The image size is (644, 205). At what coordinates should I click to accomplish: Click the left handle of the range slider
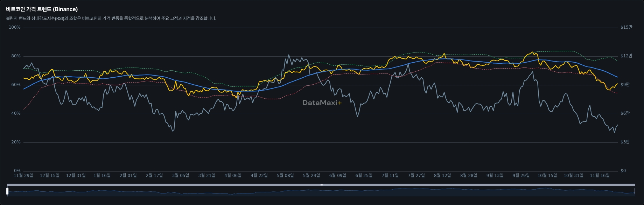[7, 191]
